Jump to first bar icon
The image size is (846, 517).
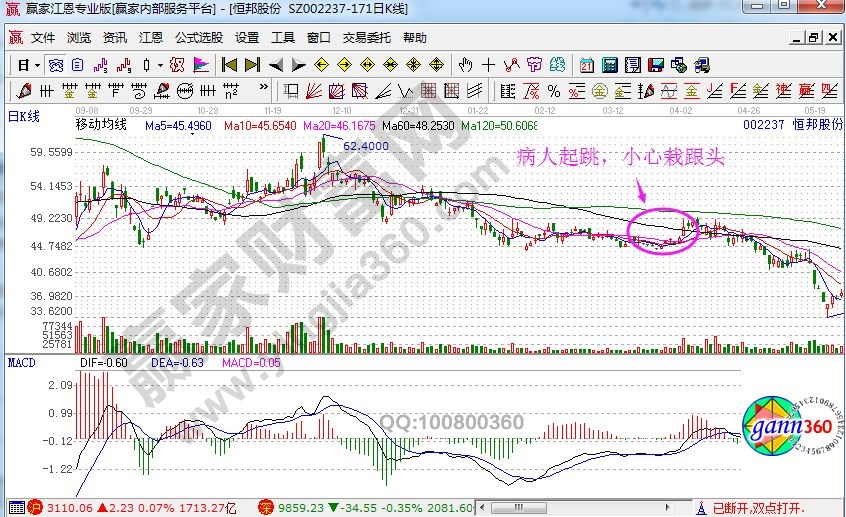coord(229,65)
